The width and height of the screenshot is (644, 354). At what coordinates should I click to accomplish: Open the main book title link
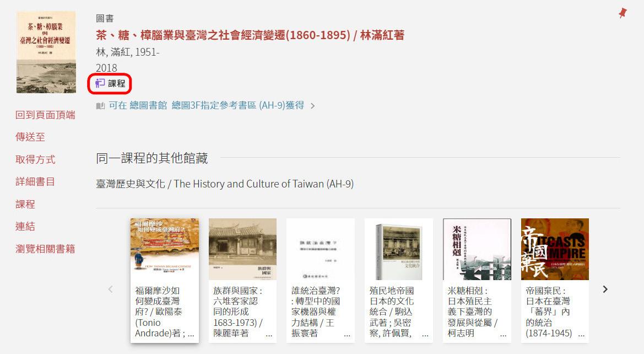pyautogui.click(x=250, y=35)
